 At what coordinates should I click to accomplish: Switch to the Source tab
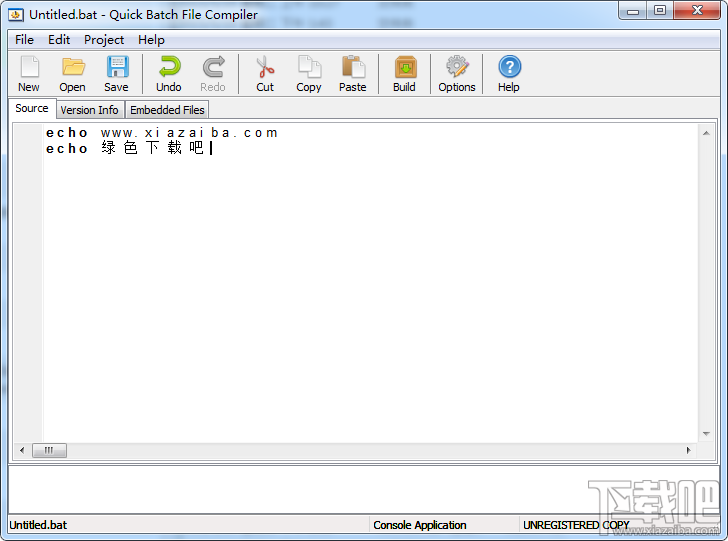point(32,109)
